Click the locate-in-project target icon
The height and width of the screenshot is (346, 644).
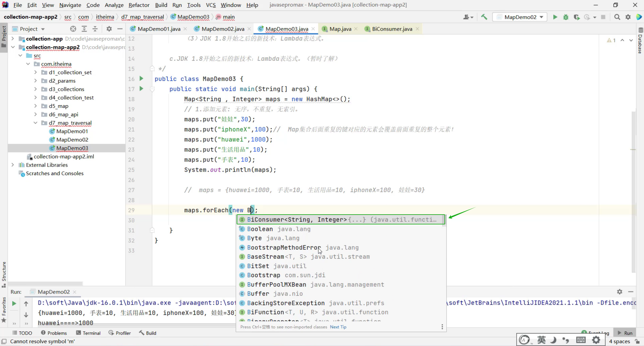[73, 29]
